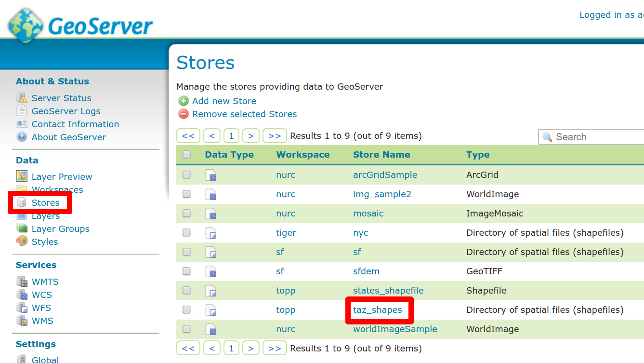This screenshot has height=363, width=644.
Task: Check the worldImageSample store checkbox
Action: pyautogui.click(x=186, y=329)
